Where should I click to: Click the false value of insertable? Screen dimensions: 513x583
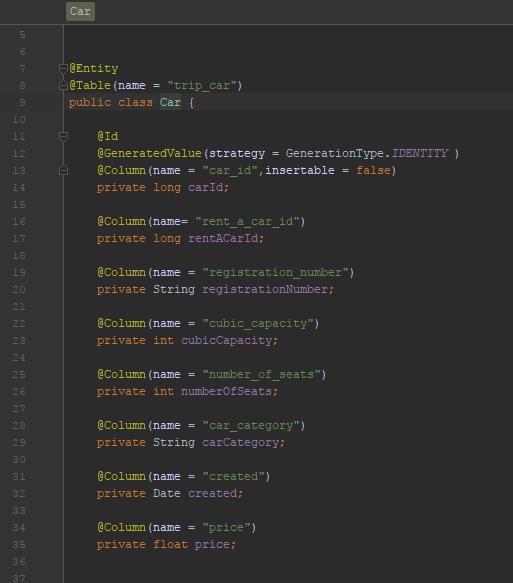(373, 171)
